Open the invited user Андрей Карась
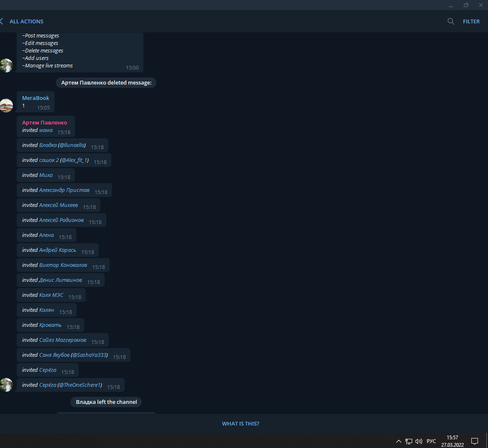Image resolution: width=488 pixels, height=448 pixels. pyautogui.click(x=58, y=250)
